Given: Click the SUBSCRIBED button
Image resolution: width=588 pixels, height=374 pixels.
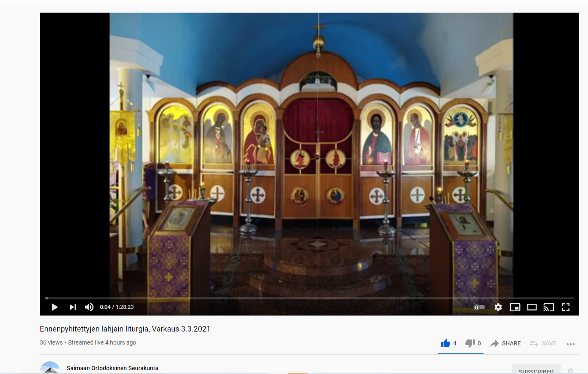Looking at the screenshot, I should tap(536, 370).
